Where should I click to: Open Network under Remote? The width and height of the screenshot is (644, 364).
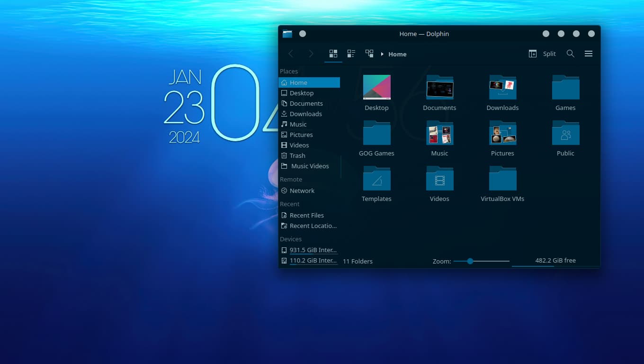point(302,191)
